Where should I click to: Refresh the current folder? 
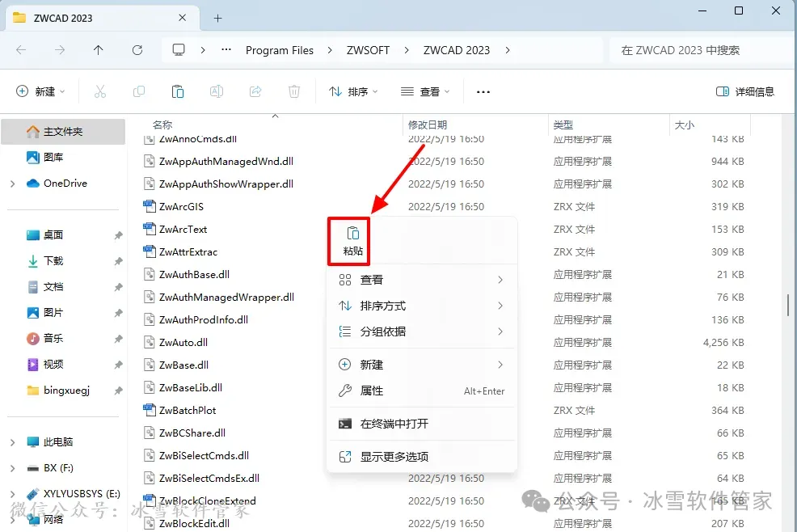click(x=137, y=50)
